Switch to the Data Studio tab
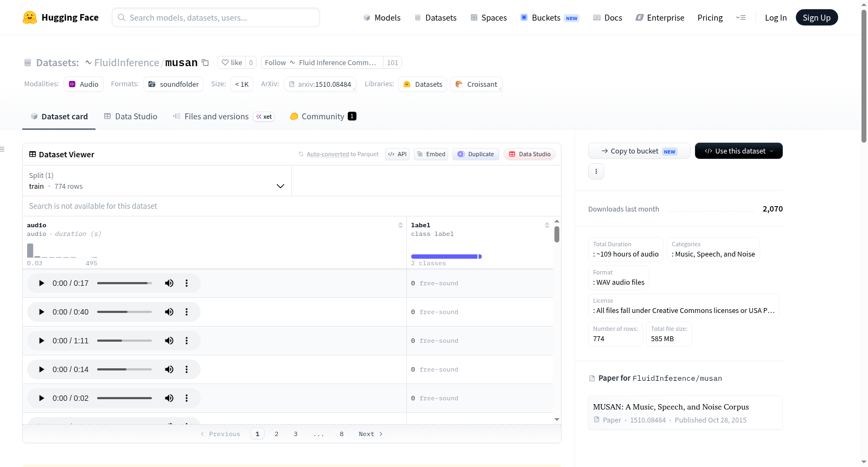 131,117
